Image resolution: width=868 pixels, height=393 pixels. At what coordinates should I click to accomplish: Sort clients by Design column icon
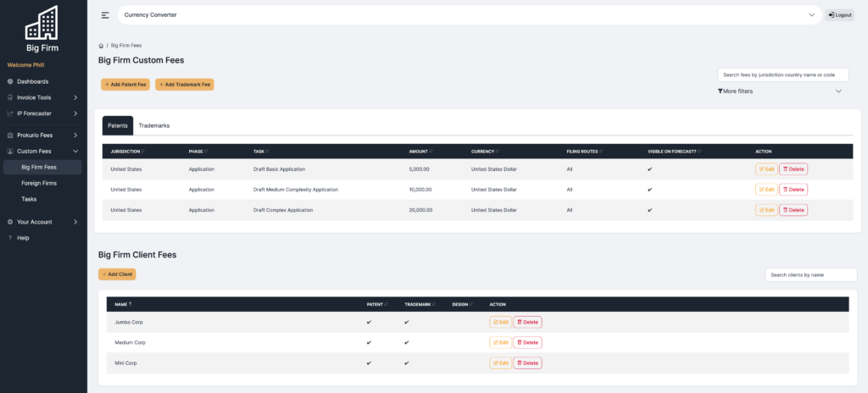point(471,304)
